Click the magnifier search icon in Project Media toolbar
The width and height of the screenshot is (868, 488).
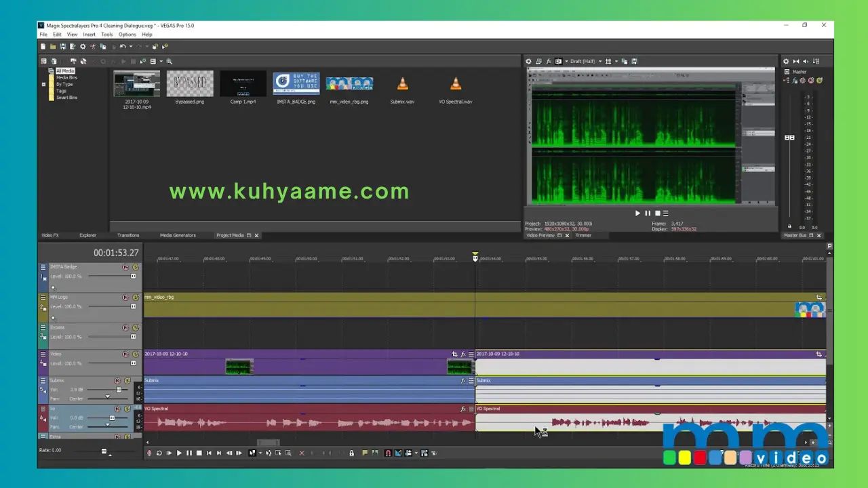click(169, 61)
